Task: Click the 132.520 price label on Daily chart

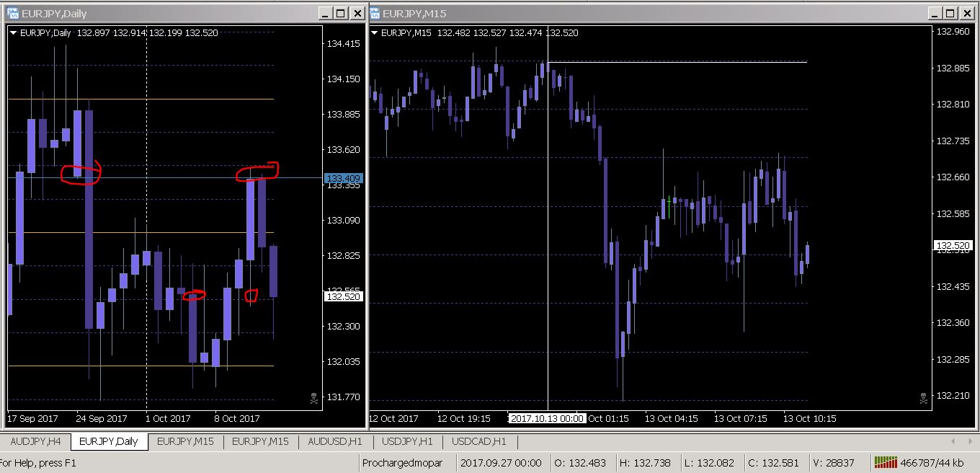Action: tap(344, 296)
